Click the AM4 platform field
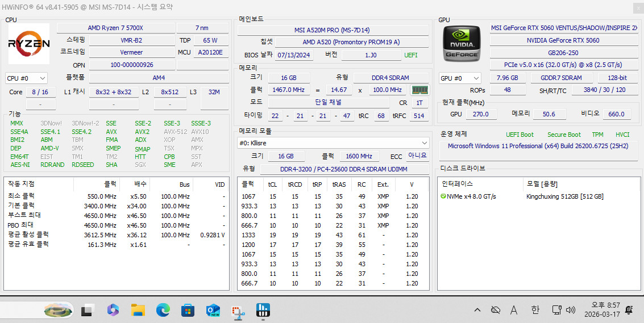This screenshot has width=644, height=323. point(159,78)
